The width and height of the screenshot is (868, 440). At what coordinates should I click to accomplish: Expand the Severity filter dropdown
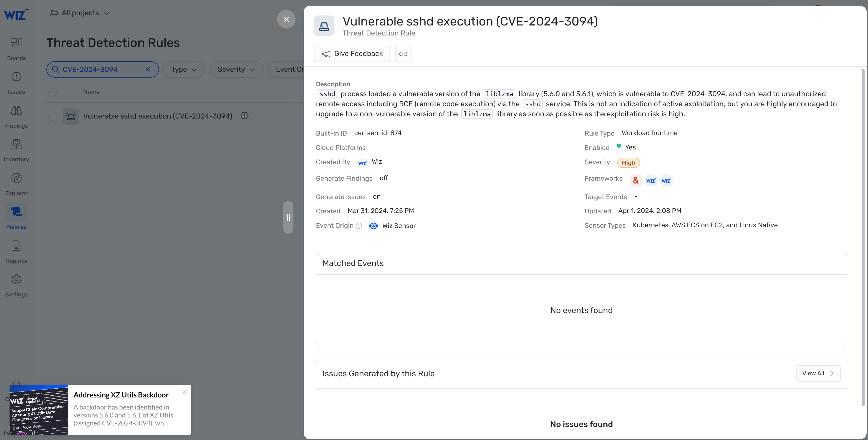(236, 69)
